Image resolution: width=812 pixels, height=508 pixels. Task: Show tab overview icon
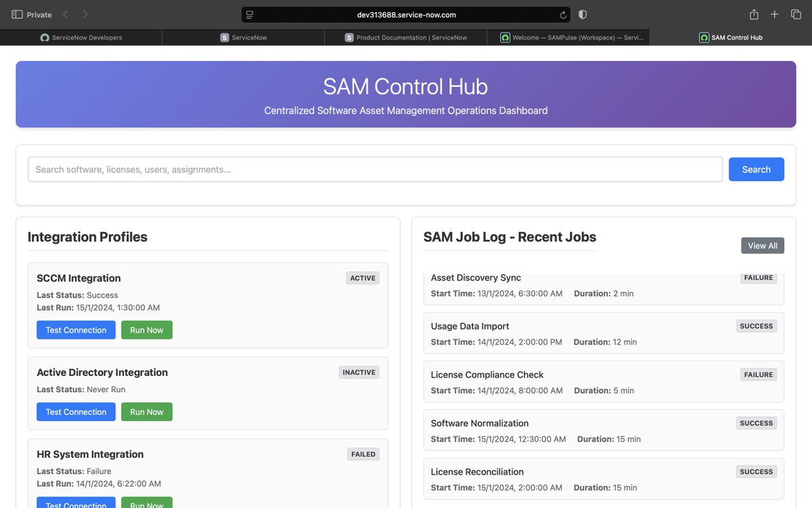click(796, 14)
